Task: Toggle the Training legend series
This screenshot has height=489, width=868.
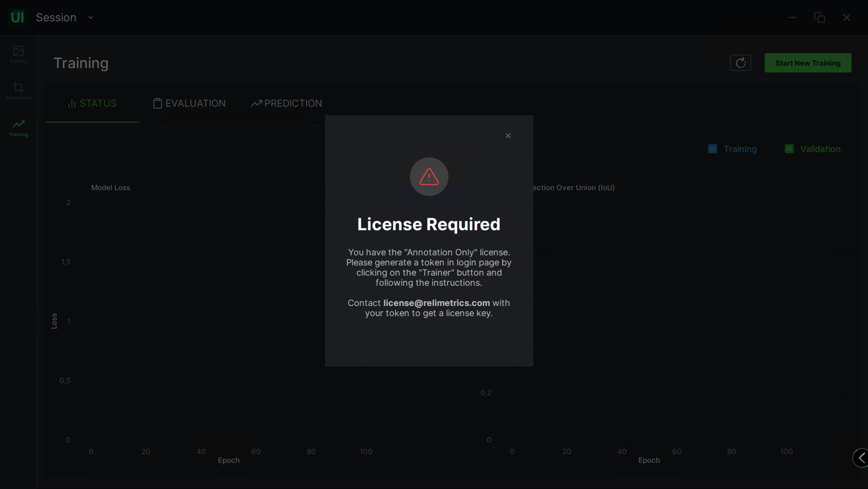Action: coord(740,149)
